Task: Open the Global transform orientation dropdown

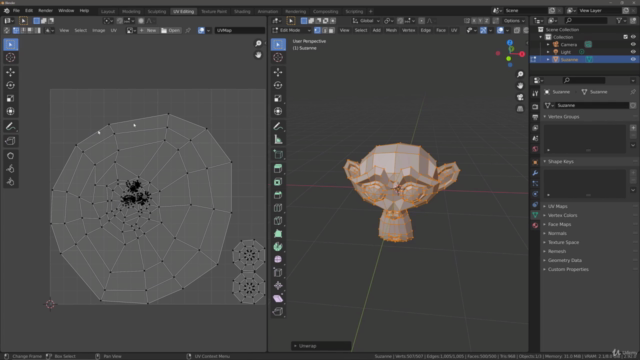Action: (x=366, y=20)
